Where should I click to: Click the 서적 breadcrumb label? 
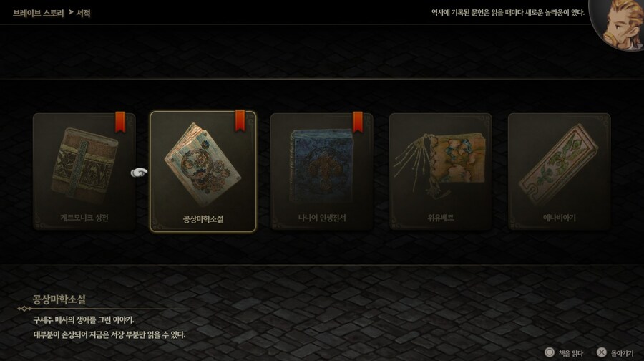(x=84, y=13)
